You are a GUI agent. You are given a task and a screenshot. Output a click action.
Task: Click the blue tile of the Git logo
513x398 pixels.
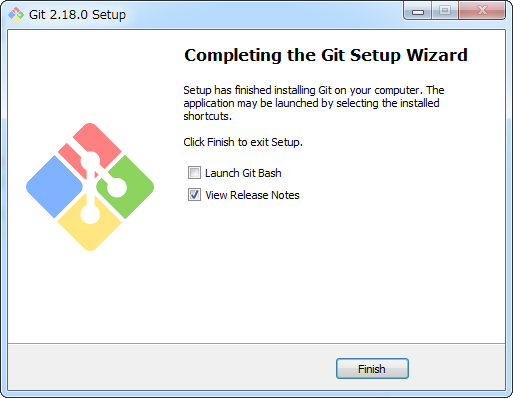54,187
